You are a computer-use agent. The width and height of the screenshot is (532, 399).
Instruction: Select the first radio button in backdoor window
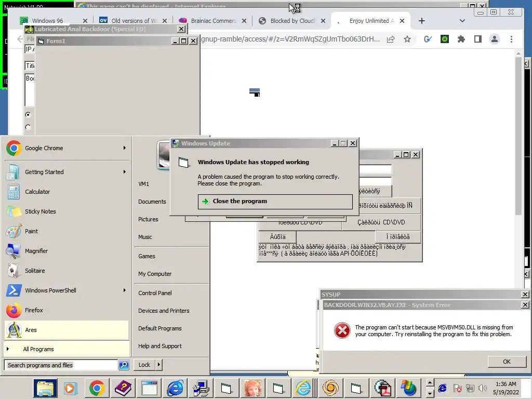[28, 115]
